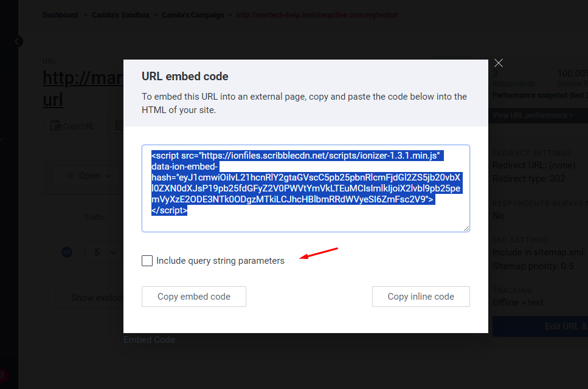Check Include query string parameters box
This screenshot has width=588, height=389.
[147, 261]
